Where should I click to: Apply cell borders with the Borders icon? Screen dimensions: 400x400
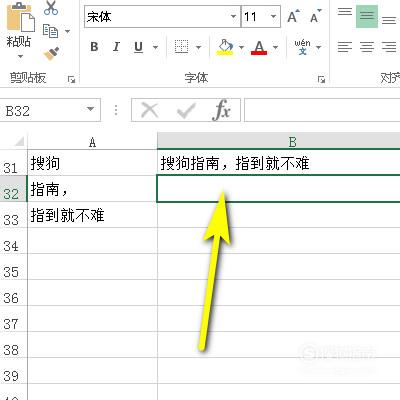(182, 47)
